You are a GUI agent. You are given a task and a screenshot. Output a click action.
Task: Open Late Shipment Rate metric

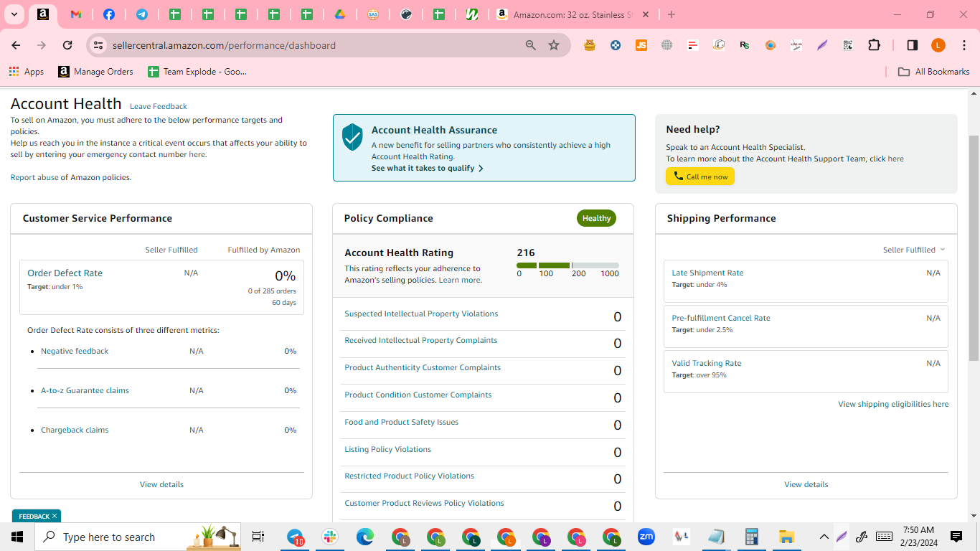[707, 273]
